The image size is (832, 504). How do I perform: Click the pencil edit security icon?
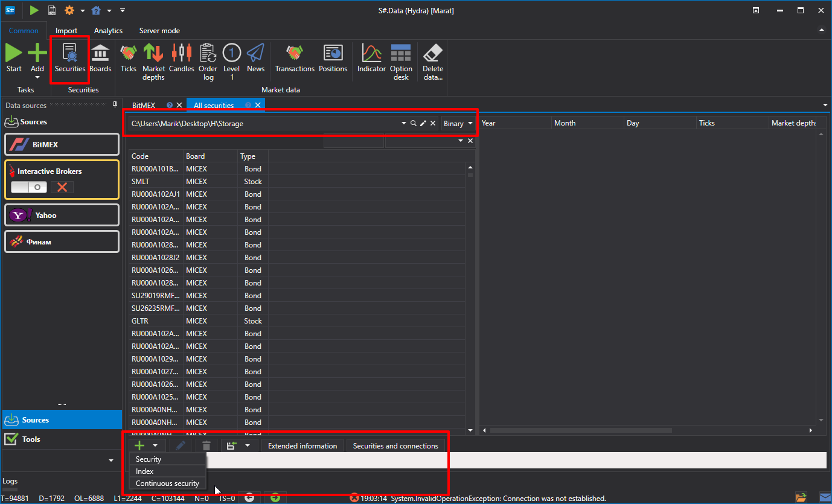(181, 446)
